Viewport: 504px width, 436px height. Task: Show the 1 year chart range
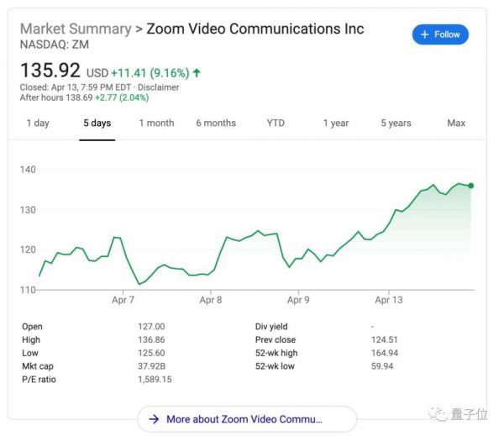(x=335, y=123)
